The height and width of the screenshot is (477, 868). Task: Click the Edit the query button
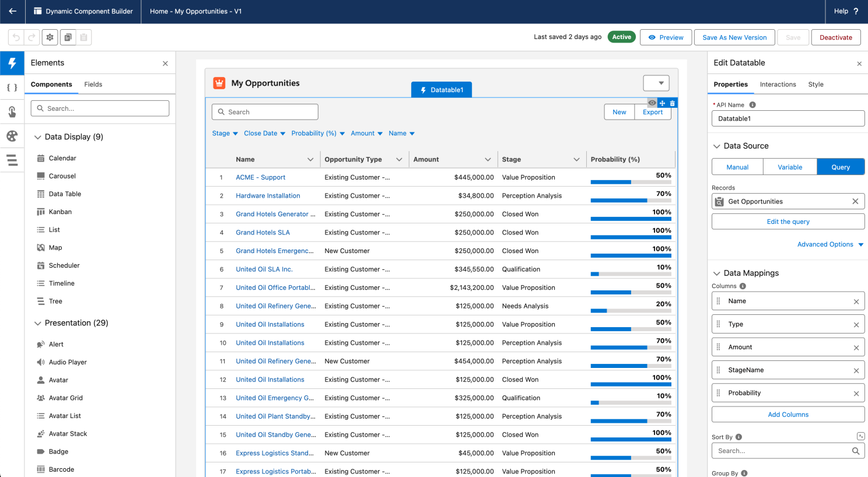787,222
